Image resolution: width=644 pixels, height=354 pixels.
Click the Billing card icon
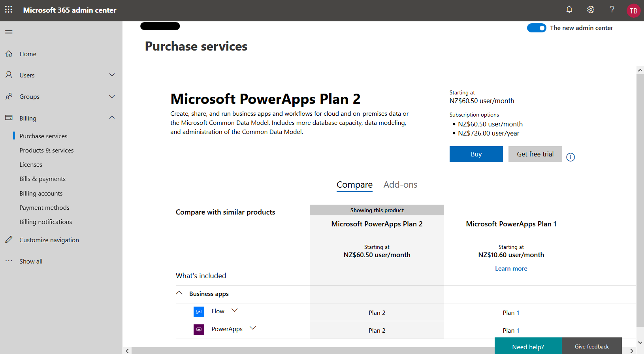(x=9, y=117)
